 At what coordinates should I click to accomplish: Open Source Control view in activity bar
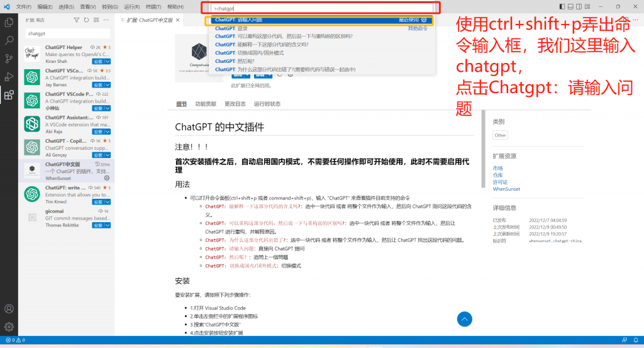[9, 59]
